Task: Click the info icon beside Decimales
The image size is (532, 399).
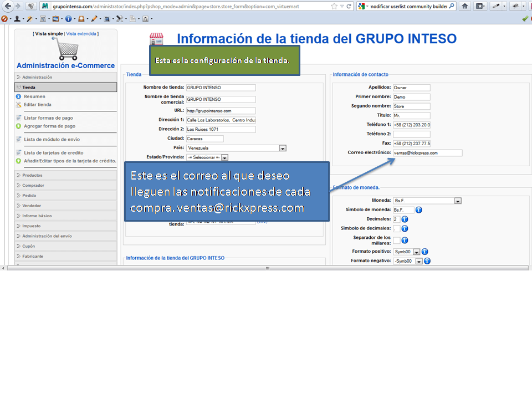Action: [x=405, y=219]
